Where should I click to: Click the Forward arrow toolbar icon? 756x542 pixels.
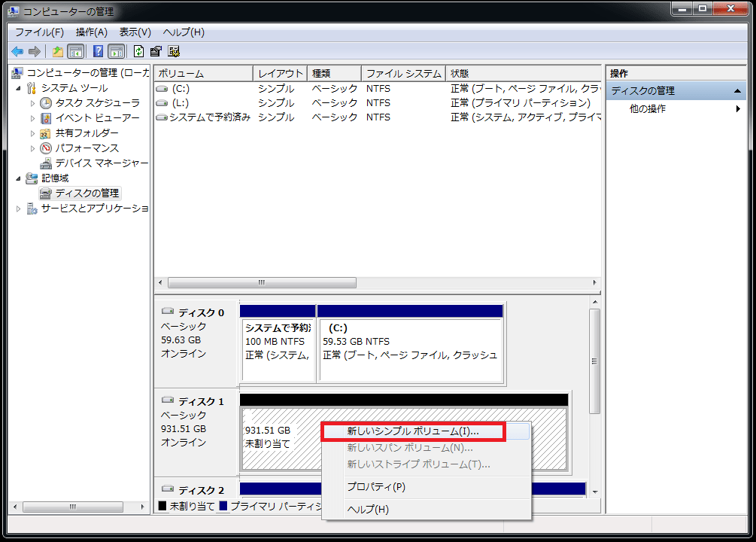35,51
